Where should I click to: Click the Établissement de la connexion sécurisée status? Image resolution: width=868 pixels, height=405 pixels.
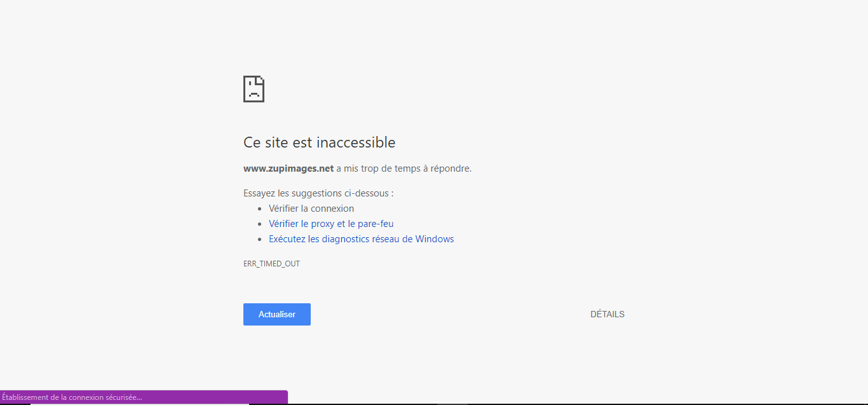[x=72, y=397]
